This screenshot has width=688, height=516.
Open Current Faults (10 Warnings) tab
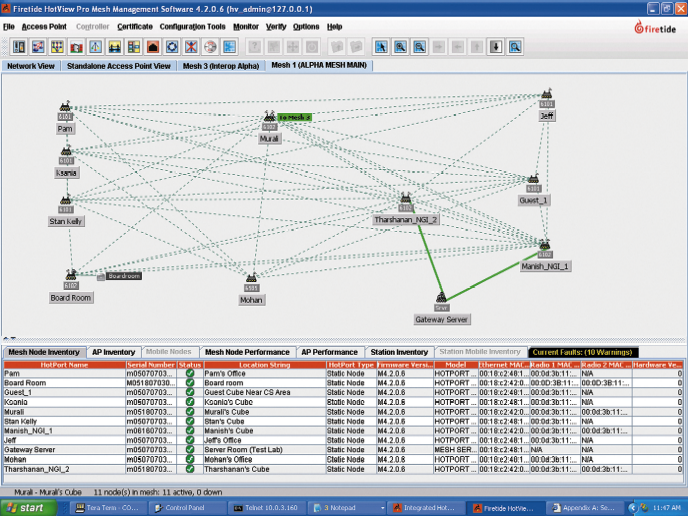(x=582, y=352)
